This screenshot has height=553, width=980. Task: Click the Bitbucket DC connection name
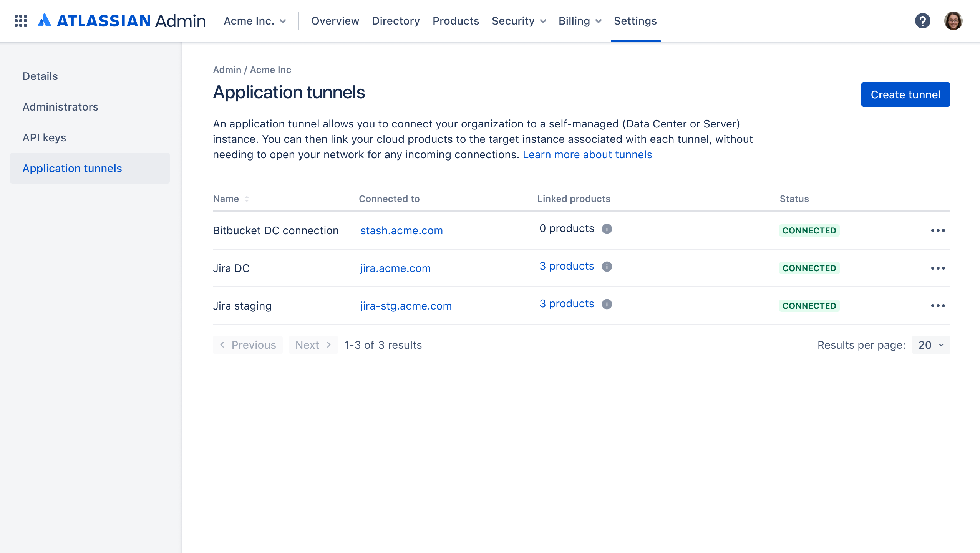(276, 230)
